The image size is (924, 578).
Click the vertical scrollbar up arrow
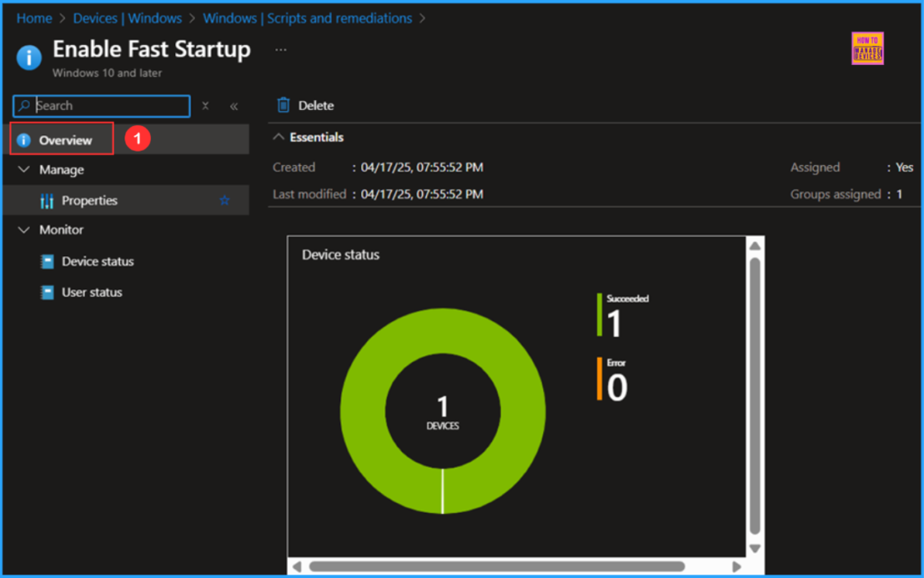[755, 246]
